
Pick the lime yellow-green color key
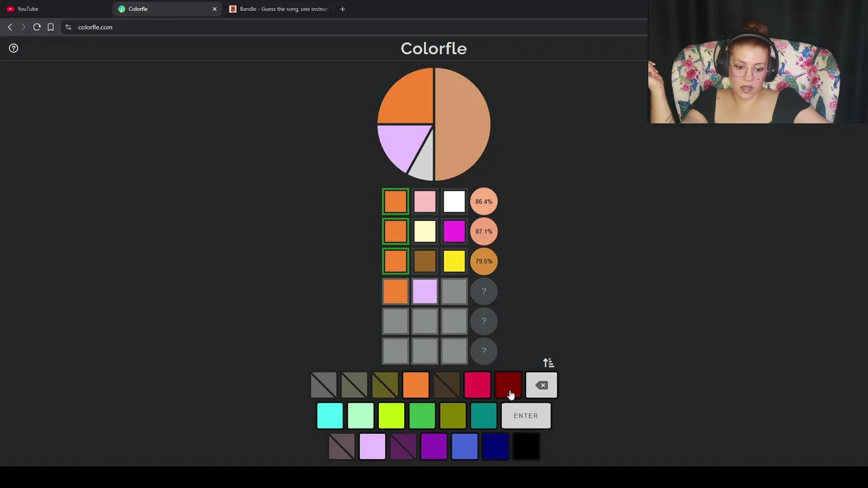391,415
